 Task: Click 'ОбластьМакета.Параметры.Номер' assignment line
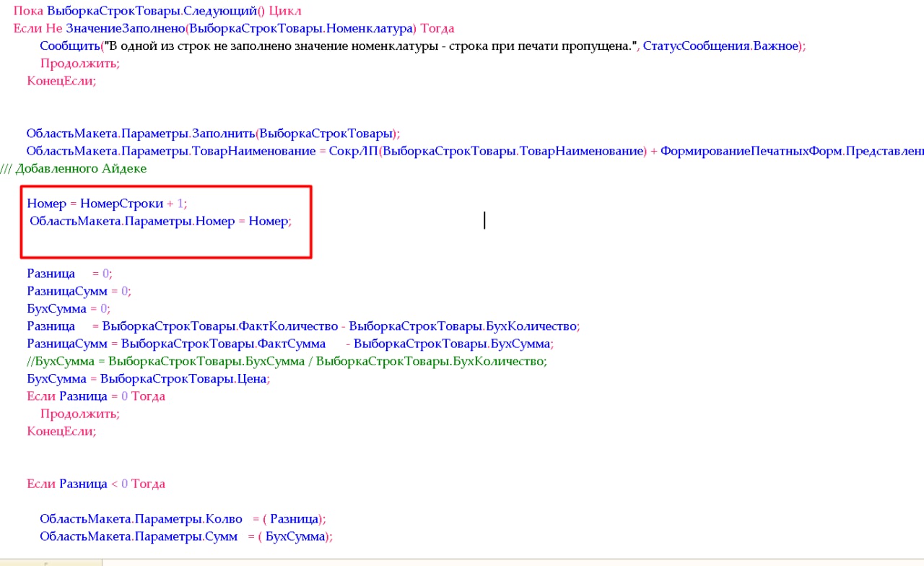(x=160, y=221)
